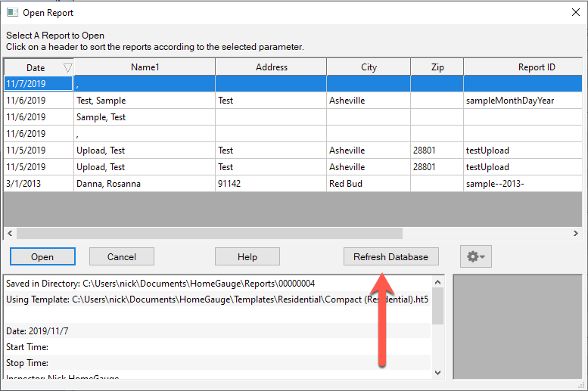Click Refresh Database button
The image size is (588, 391).
pos(390,257)
